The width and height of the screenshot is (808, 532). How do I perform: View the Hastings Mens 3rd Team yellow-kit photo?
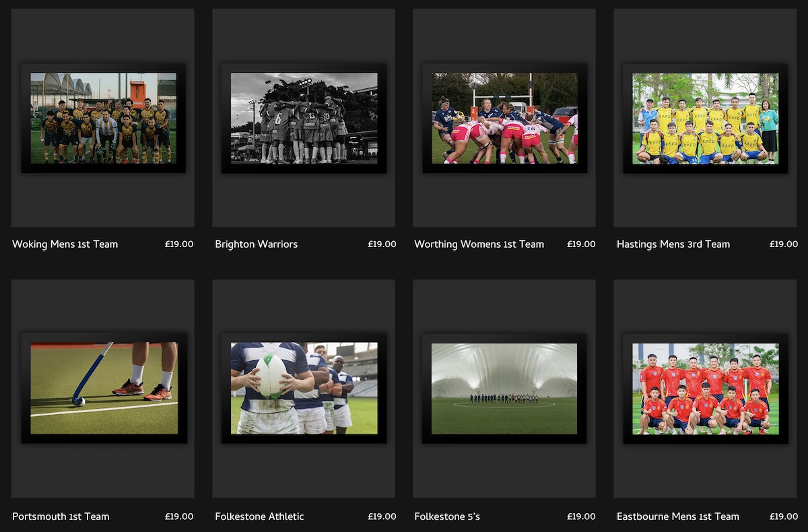[x=705, y=118]
